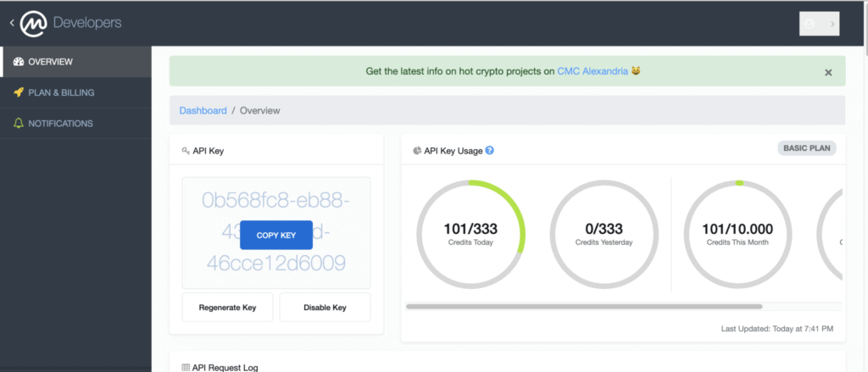This screenshot has width=868, height=372.
Task: Click the BASIC PLAN badge
Action: pos(807,148)
